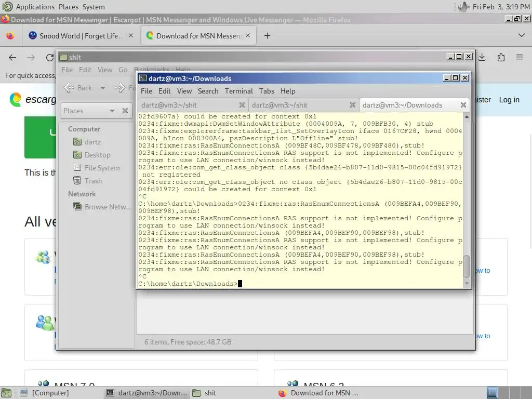Select Browse Network in sidebar

(102, 207)
